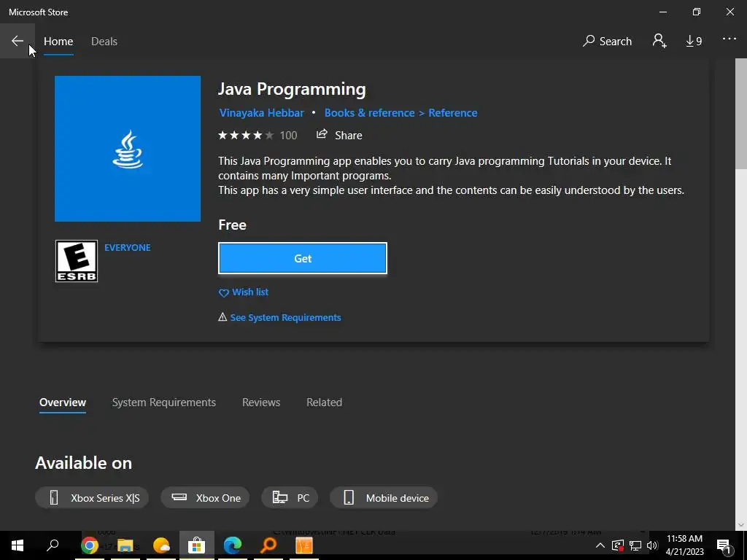Launch Google Chrome from taskbar

[x=89, y=545]
